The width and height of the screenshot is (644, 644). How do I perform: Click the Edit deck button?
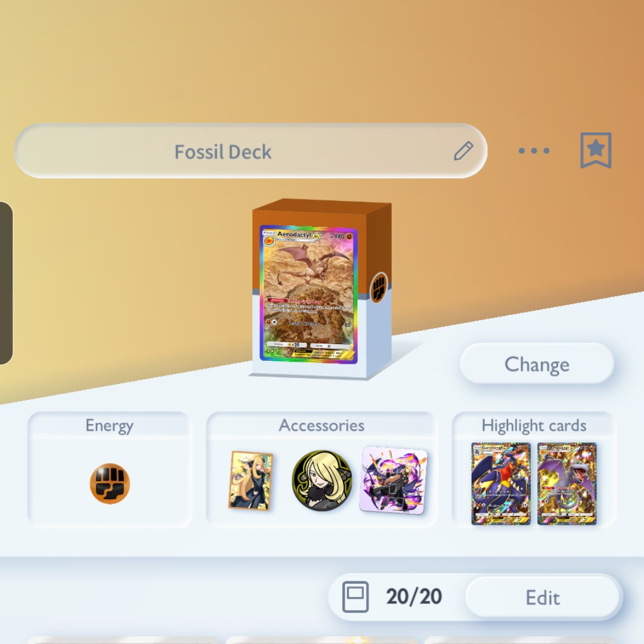[x=543, y=597]
